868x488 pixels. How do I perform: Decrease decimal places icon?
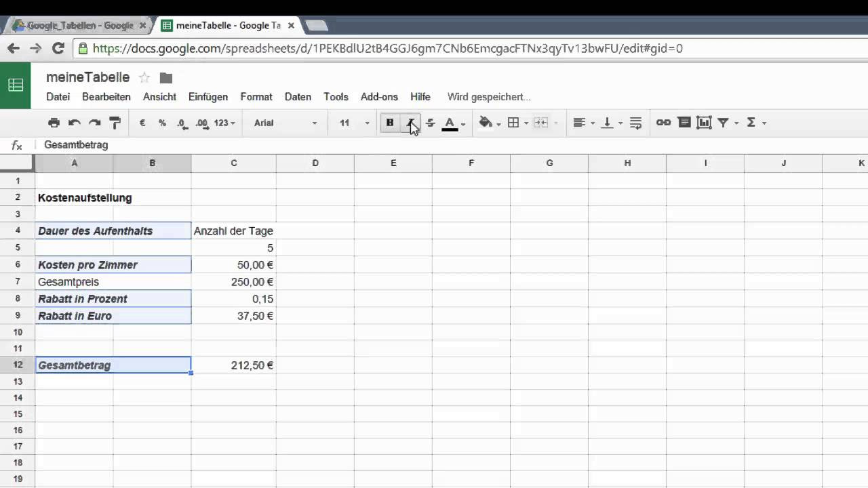(x=182, y=123)
